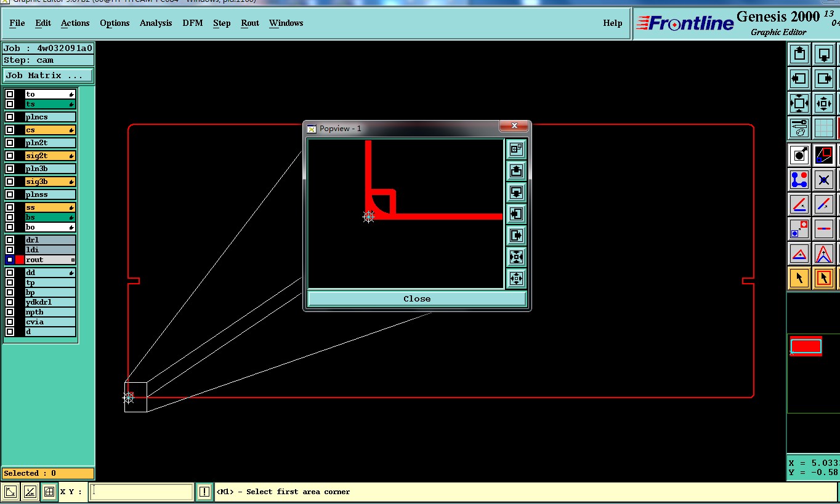The width and height of the screenshot is (840, 504).
Task: Select the plain arrow pointer tool
Action: [x=799, y=278]
